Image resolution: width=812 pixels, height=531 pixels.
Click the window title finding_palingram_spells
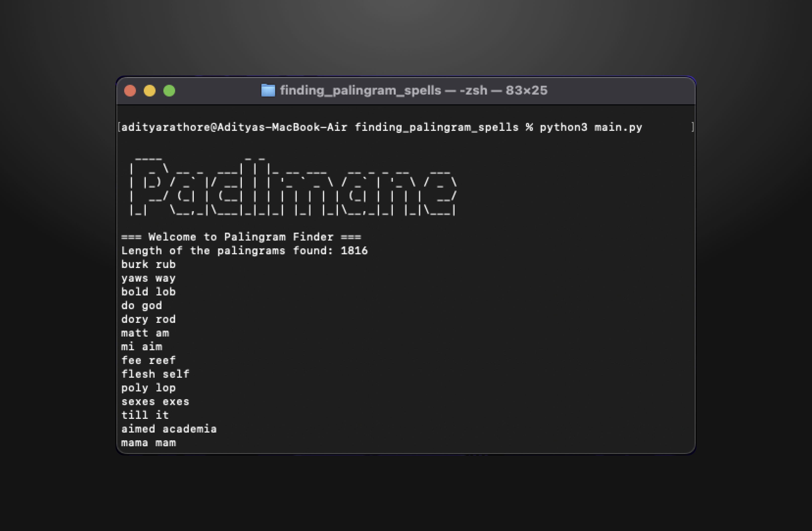coord(360,91)
